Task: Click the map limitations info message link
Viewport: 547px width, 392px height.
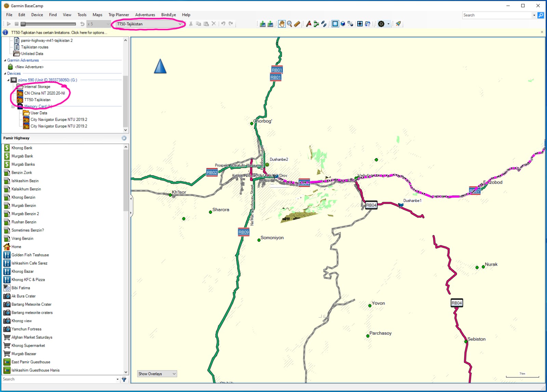Action: 59,33
